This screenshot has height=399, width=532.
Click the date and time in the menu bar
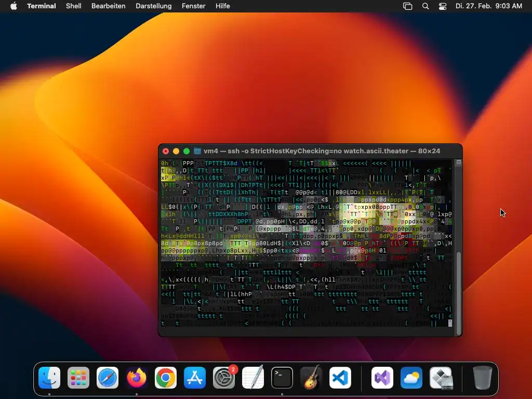tap(488, 6)
